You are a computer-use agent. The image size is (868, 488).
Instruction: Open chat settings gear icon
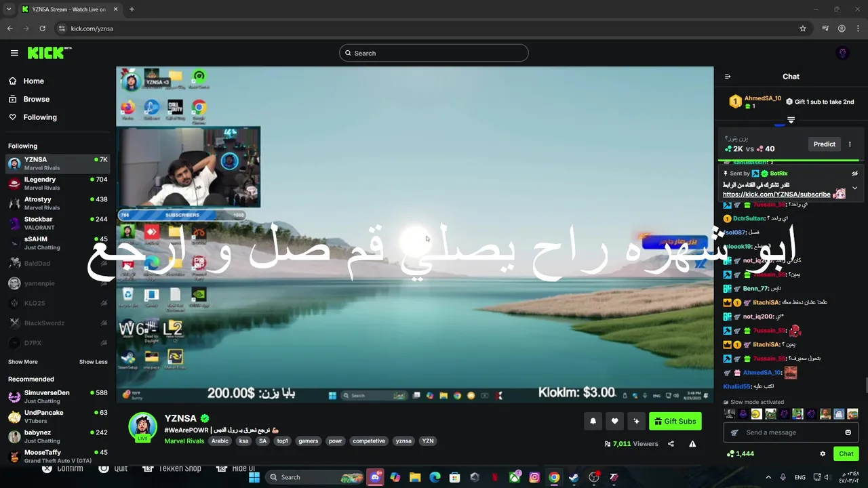(823, 453)
